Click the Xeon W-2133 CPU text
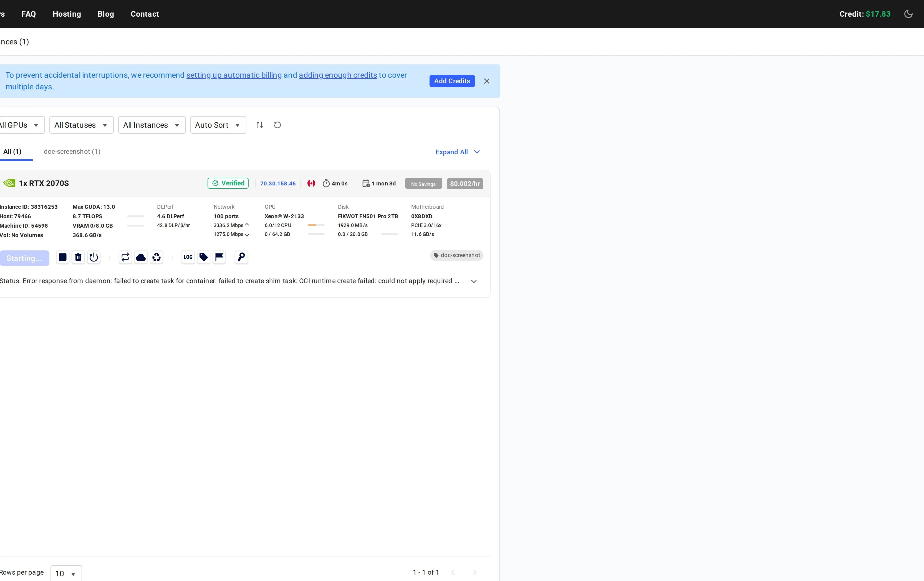This screenshot has width=924, height=581. pos(284,216)
